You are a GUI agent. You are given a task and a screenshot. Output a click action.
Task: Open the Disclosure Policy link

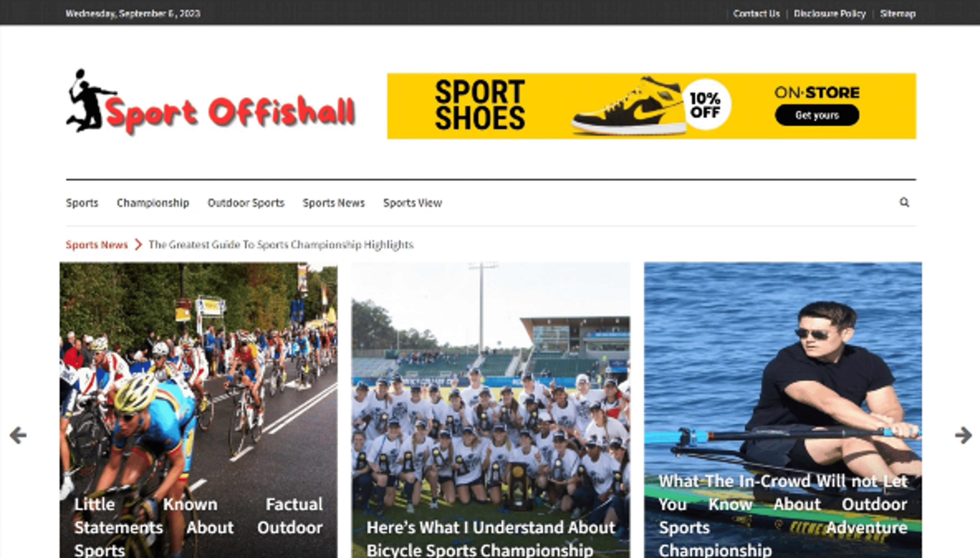point(829,14)
